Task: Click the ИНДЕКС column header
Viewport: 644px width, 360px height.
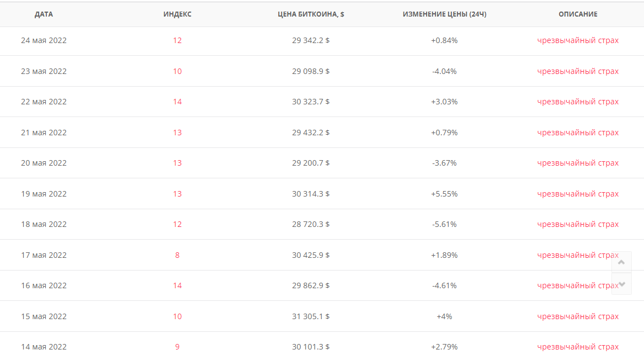Action: [177, 14]
